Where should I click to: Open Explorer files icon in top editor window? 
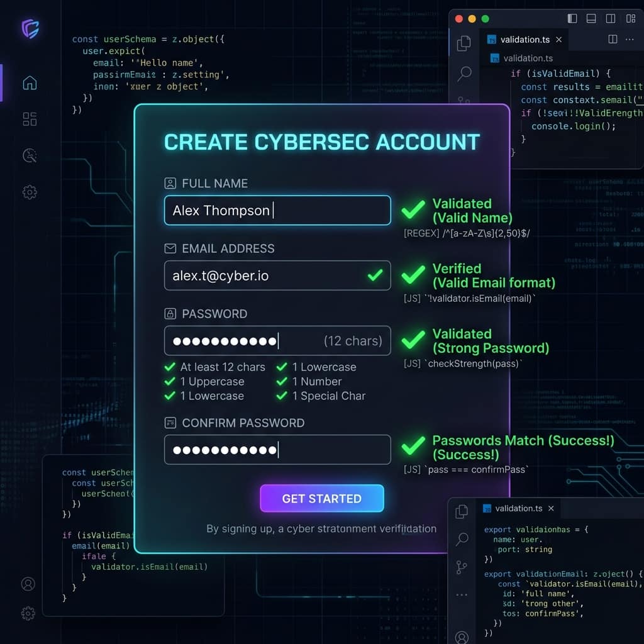(x=464, y=43)
